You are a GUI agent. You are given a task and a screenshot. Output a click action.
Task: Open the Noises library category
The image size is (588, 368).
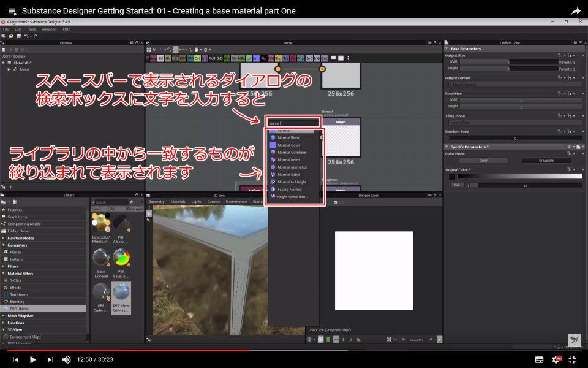click(15, 252)
